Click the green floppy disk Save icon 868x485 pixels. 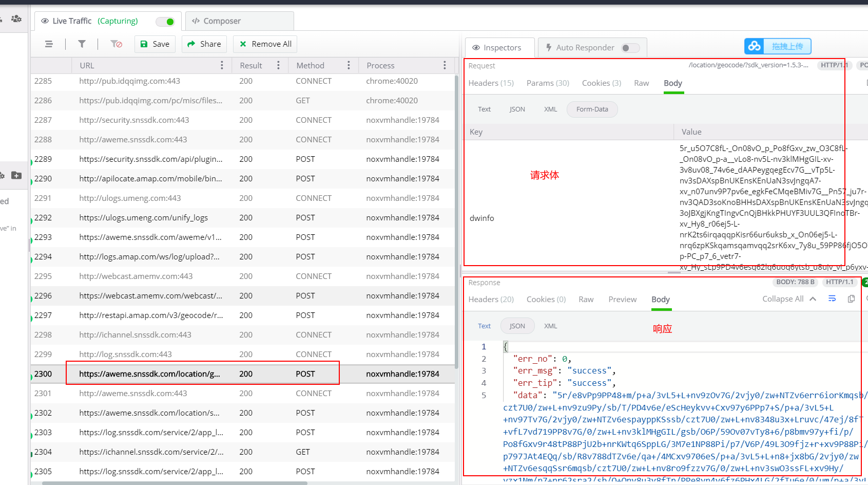[x=144, y=44]
